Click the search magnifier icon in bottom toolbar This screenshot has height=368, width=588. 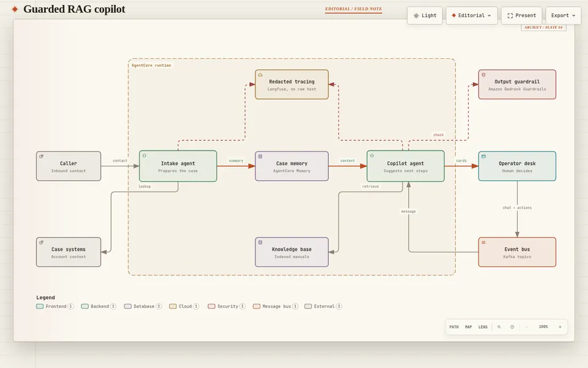[x=499, y=327]
